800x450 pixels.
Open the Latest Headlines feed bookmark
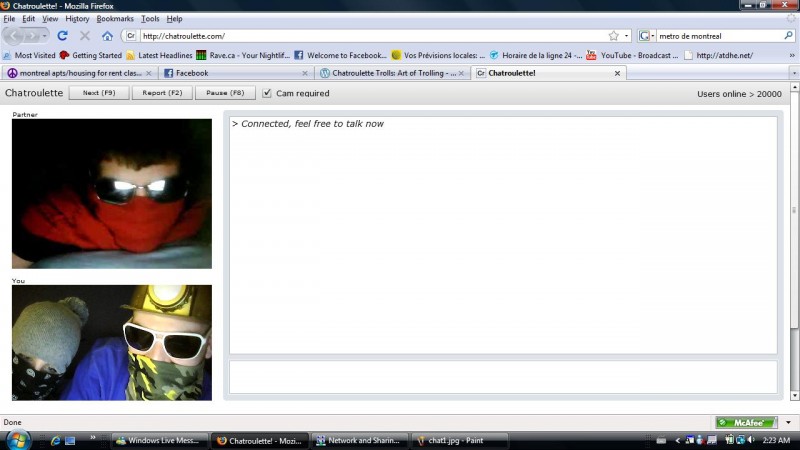[159, 55]
